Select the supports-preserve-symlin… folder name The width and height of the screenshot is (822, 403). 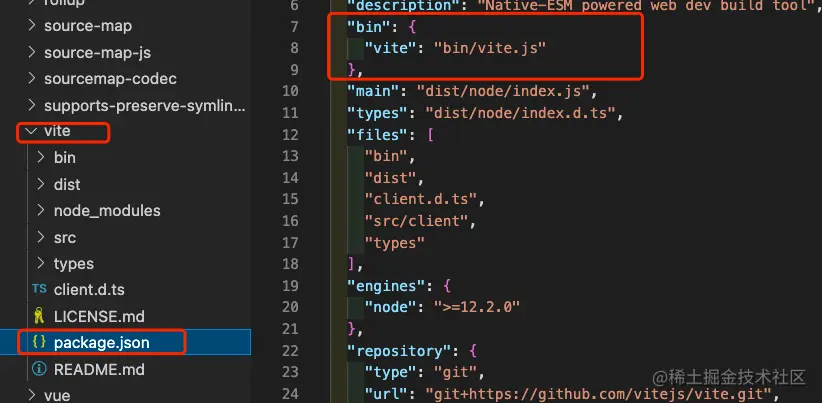(145, 106)
